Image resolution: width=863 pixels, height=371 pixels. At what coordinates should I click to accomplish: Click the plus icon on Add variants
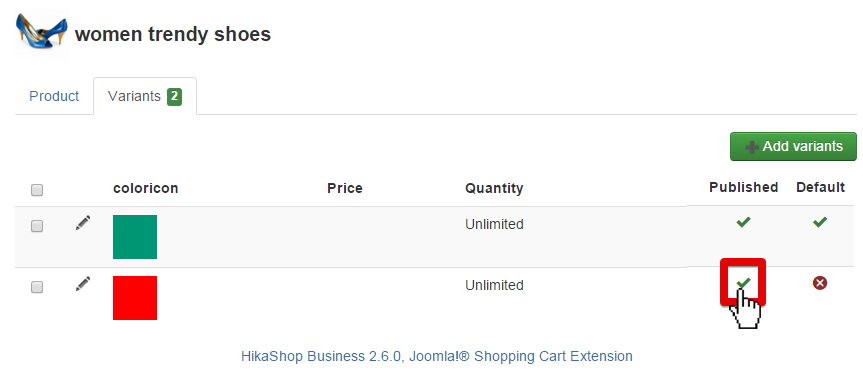[x=752, y=147]
